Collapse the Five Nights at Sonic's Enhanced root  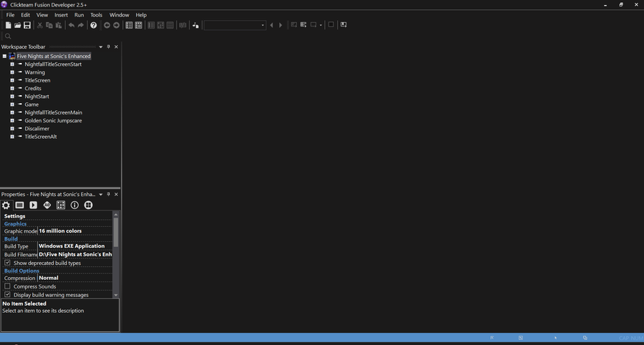pyautogui.click(x=4, y=57)
